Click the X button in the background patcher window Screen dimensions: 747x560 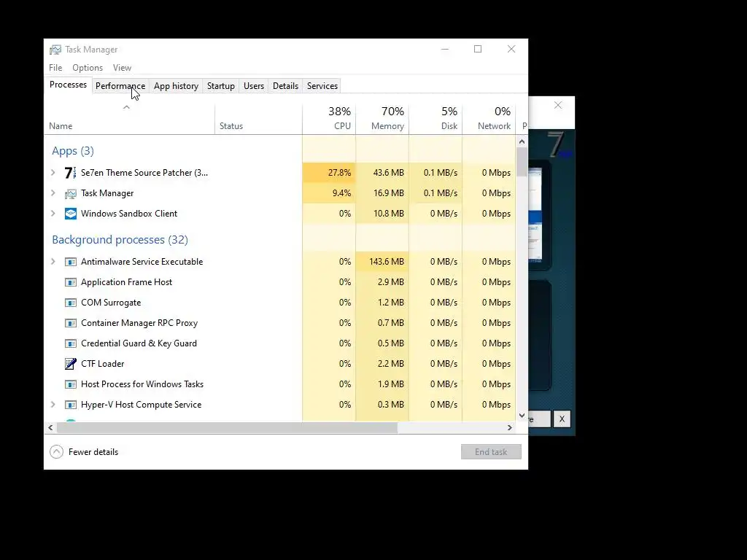(x=562, y=419)
